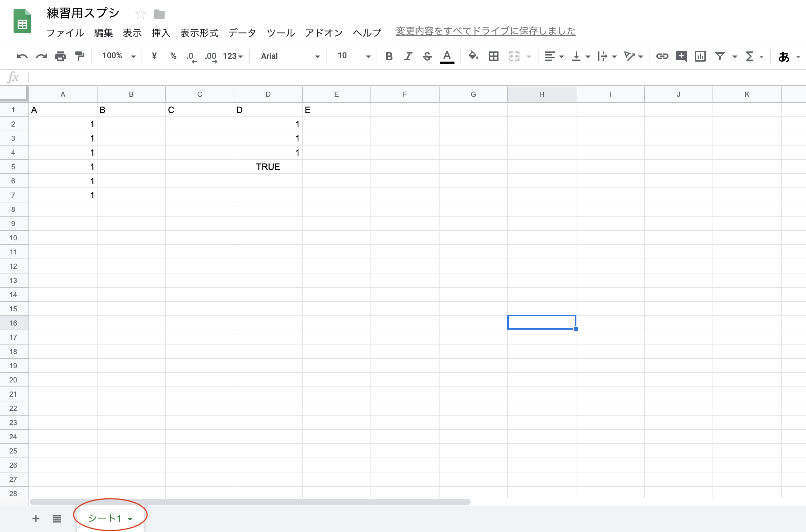
Task: Toggle strikethrough formatting
Action: click(427, 56)
